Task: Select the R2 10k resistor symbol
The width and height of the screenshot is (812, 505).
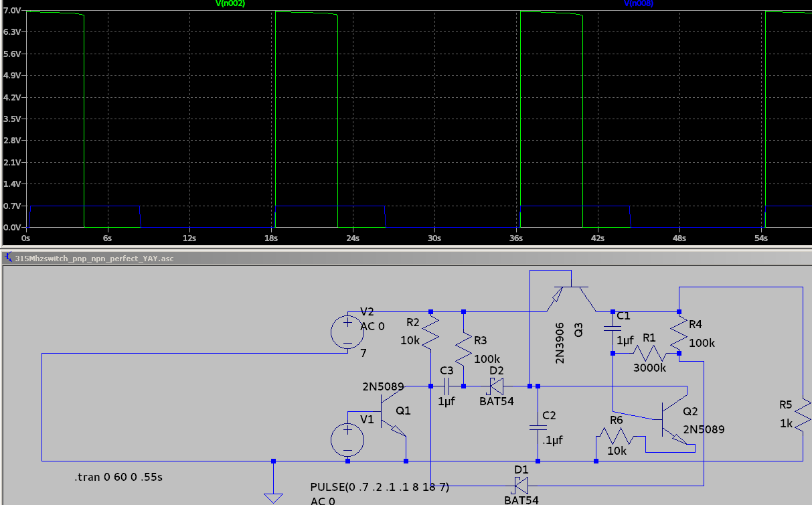Action: tap(430, 330)
